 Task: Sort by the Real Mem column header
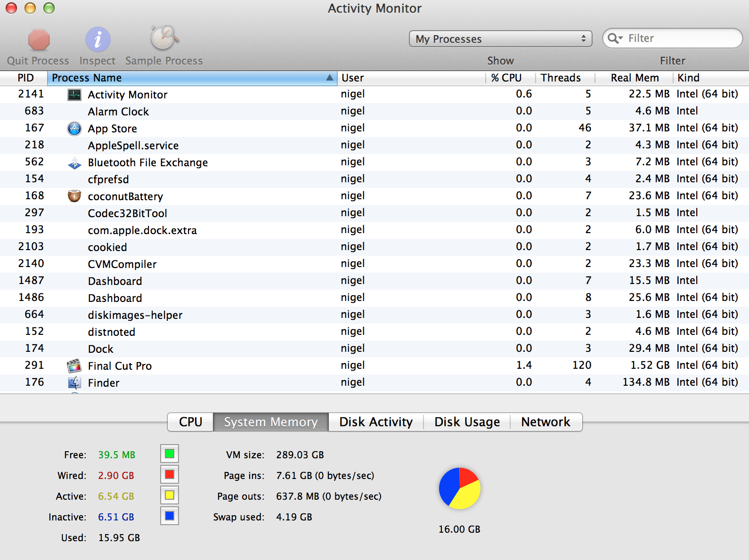point(634,78)
